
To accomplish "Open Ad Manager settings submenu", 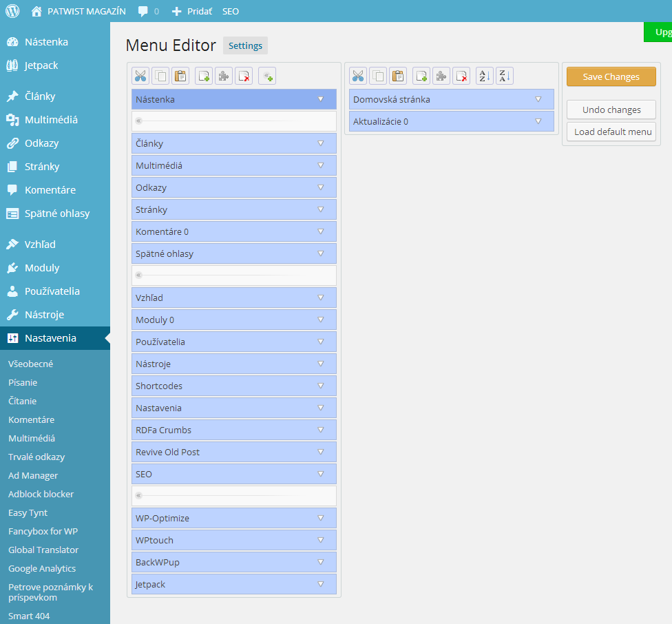I will click(x=33, y=476).
